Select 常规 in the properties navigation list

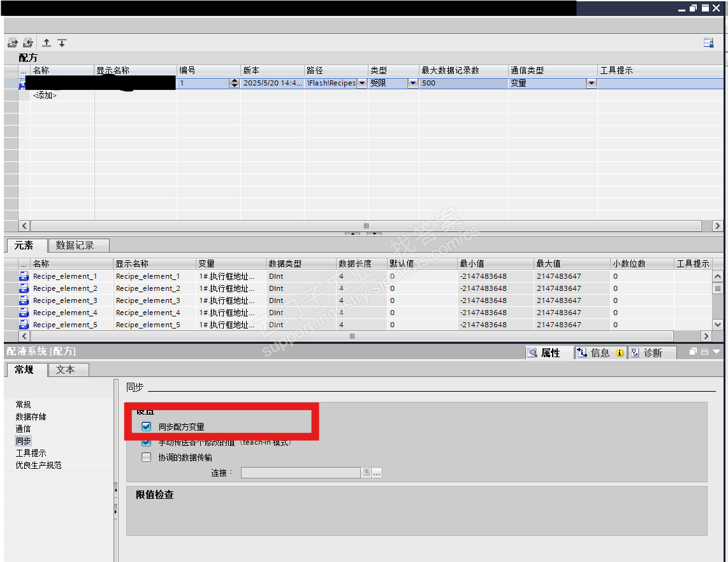tap(23, 404)
